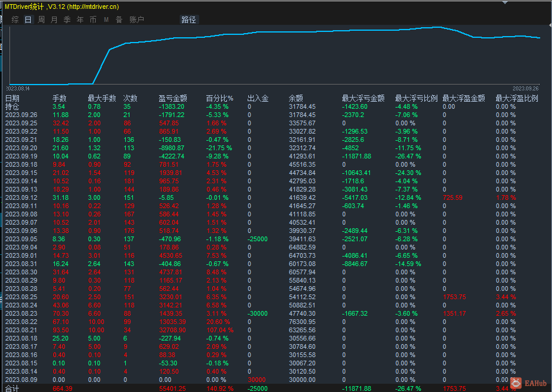Click the 最大浮亏比例 column header

click(417, 98)
